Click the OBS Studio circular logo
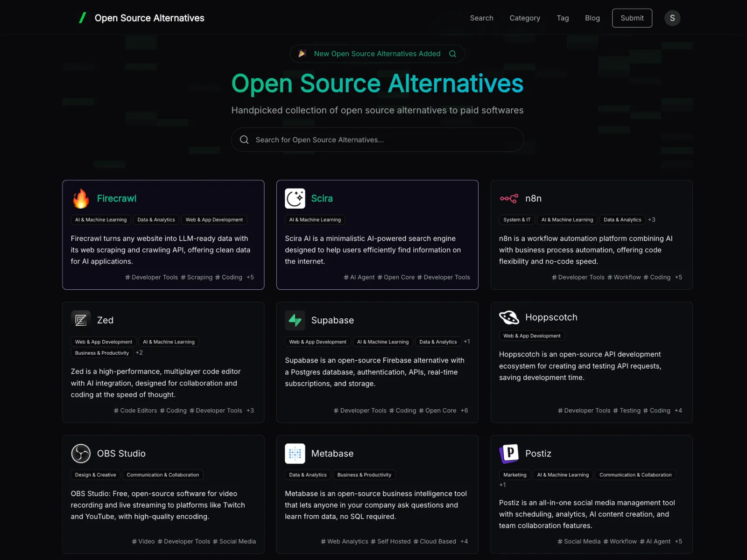The height and width of the screenshot is (560, 747). coord(81,454)
